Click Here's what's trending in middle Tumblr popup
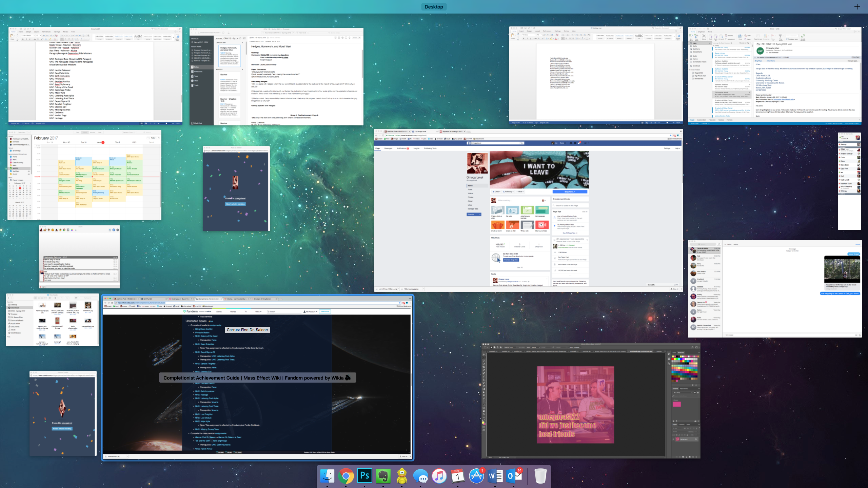 coord(235,204)
